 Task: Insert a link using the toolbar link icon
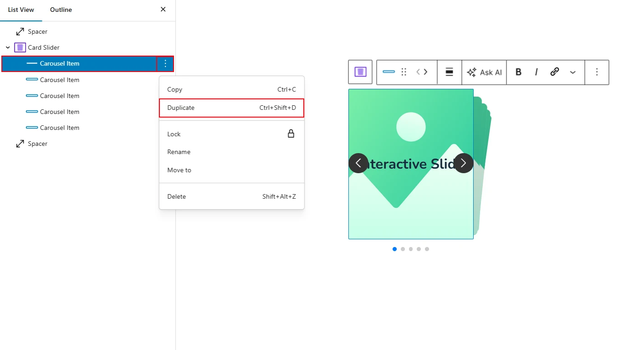tap(554, 72)
